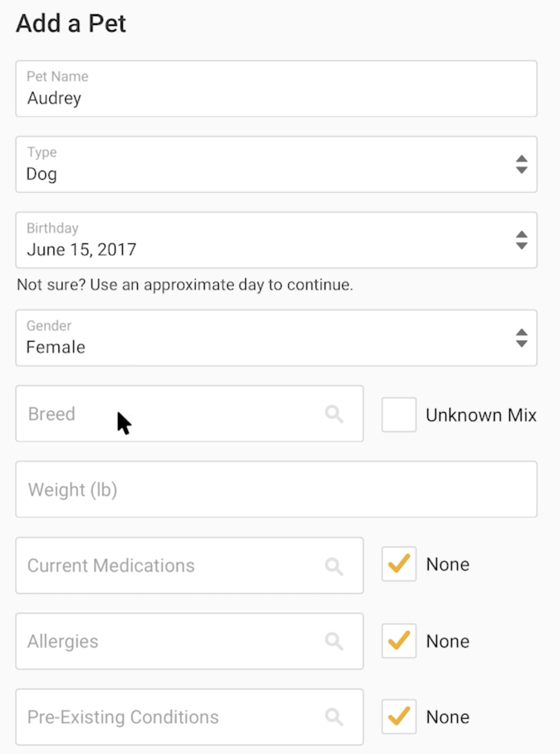Open the Birthday date picker arrows

click(x=521, y=240)
